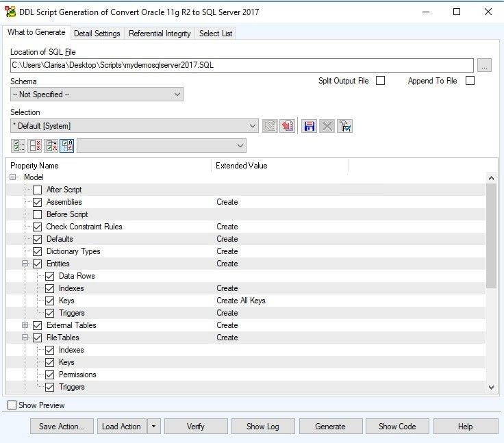The height and width of the screenshot is (443, 504).
Task: Check the After Script option
Action: point(37,190)
